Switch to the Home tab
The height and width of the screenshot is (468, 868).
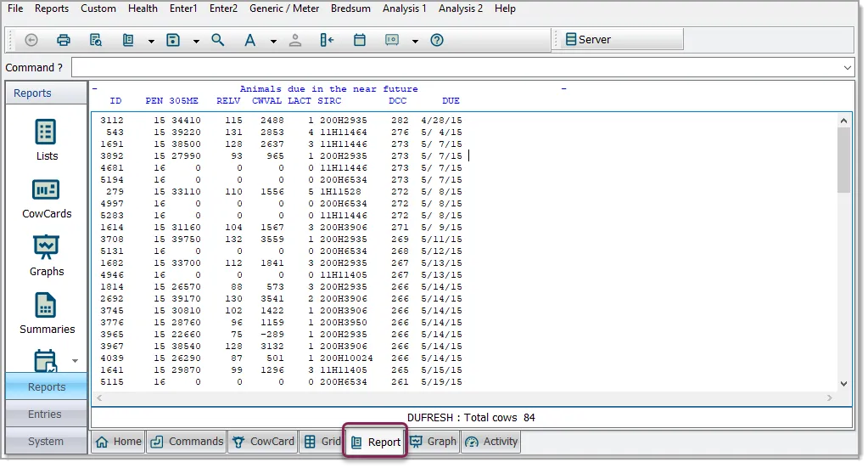tap(119, 442)
